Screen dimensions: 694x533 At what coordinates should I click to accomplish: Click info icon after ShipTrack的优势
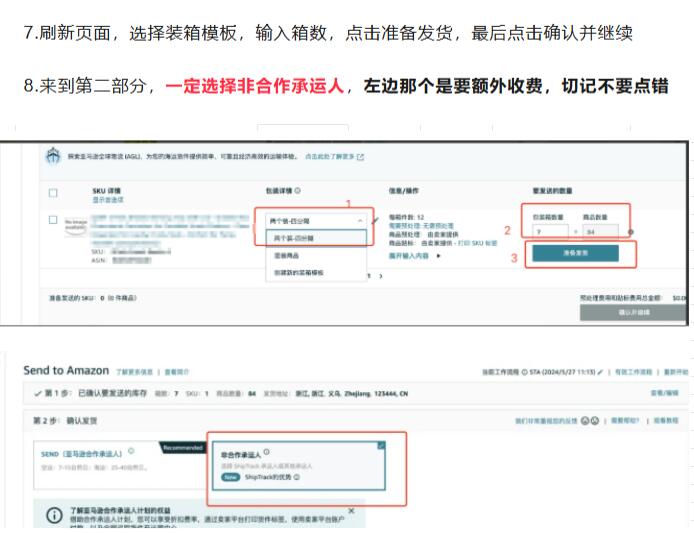coord(297,477)
